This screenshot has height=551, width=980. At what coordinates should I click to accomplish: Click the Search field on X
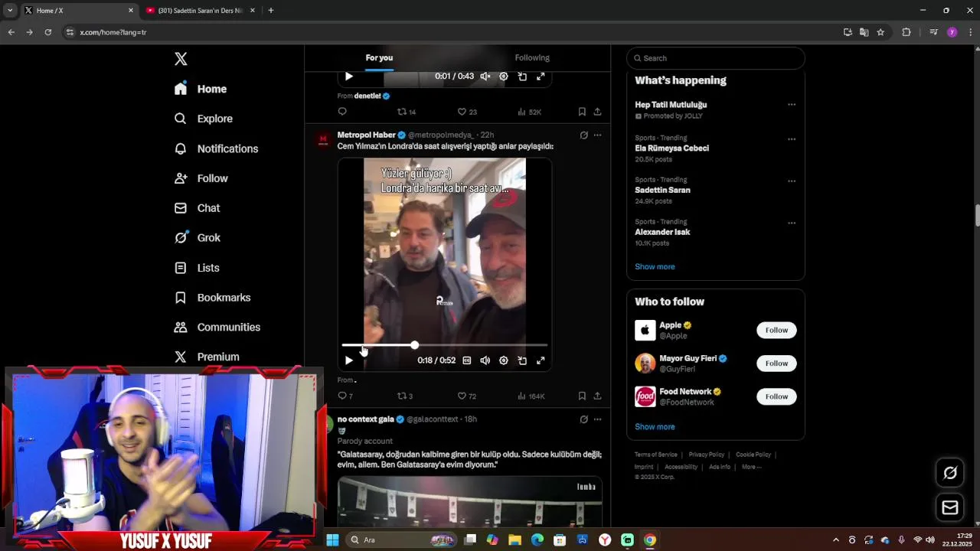click(x=715, y=58)
